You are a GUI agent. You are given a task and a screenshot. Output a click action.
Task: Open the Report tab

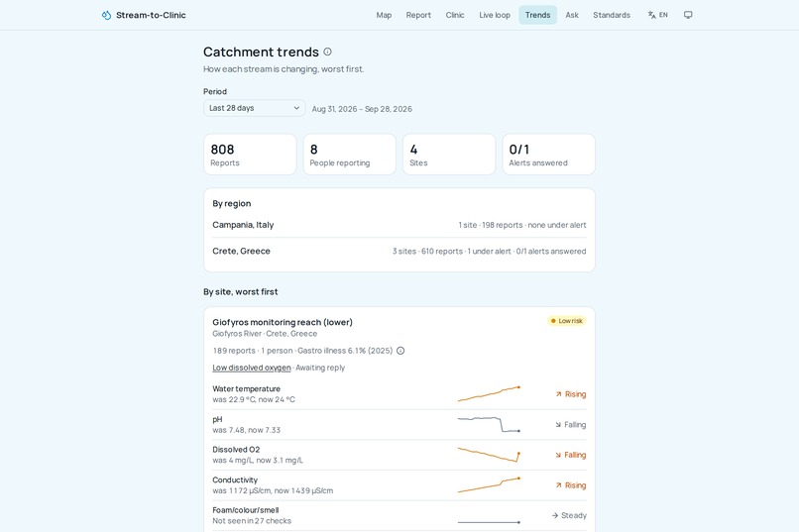(418, 15)
